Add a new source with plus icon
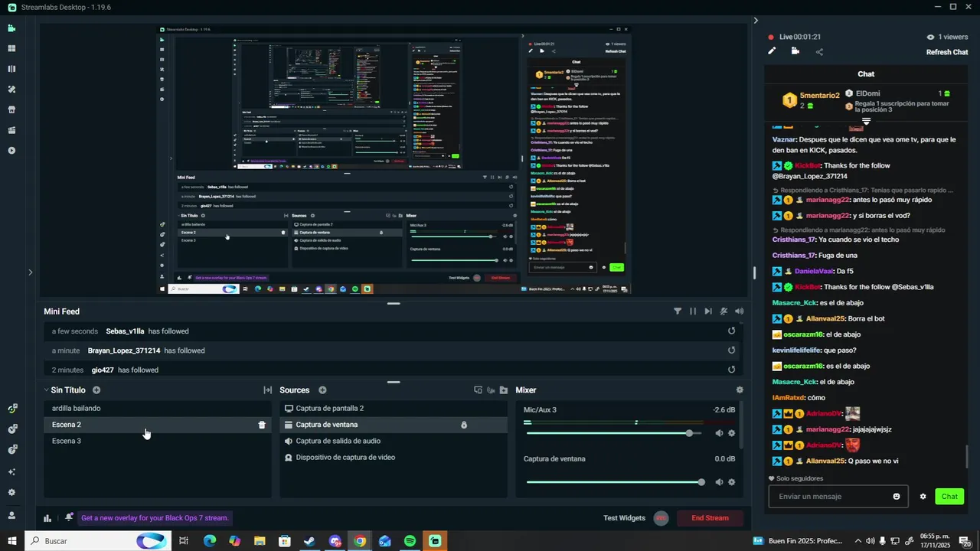The height and width of the screenshot is (551, 980). tap(322, 390)
